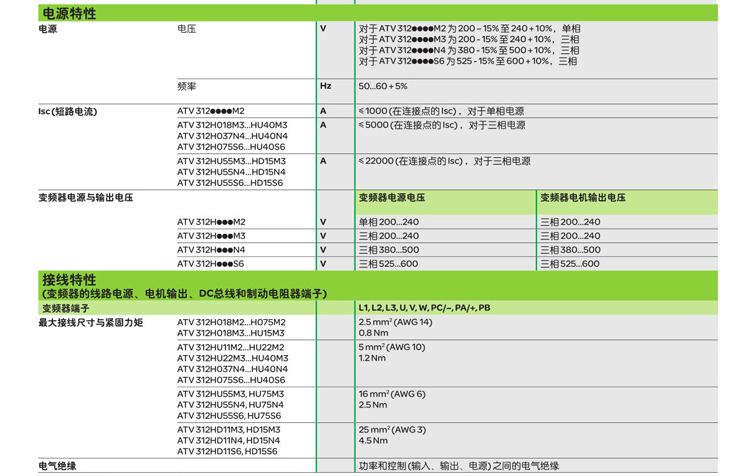
Task: Click the Isc (短路电流) label
Action: tap(67, 111)
